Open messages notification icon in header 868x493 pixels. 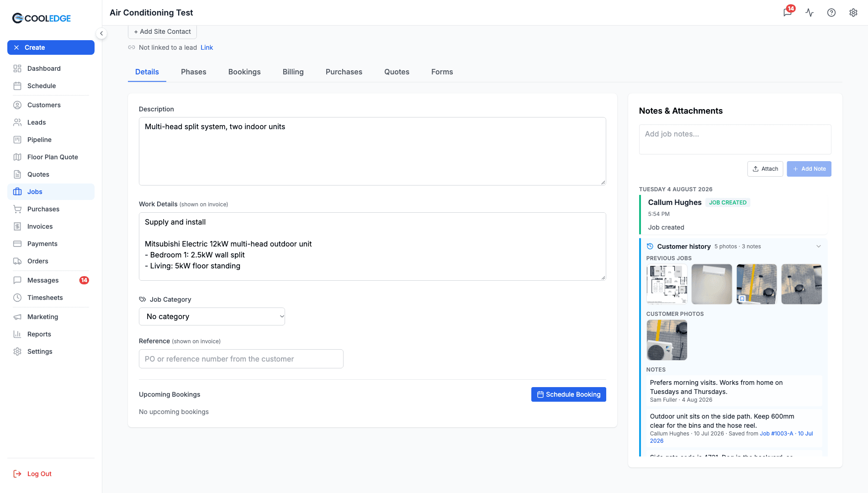click(788, 12)
